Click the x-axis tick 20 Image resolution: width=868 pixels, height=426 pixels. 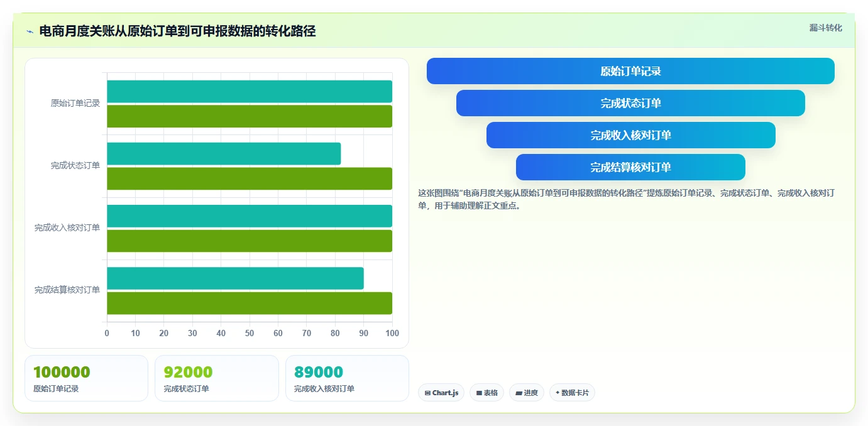pos(164,333)
